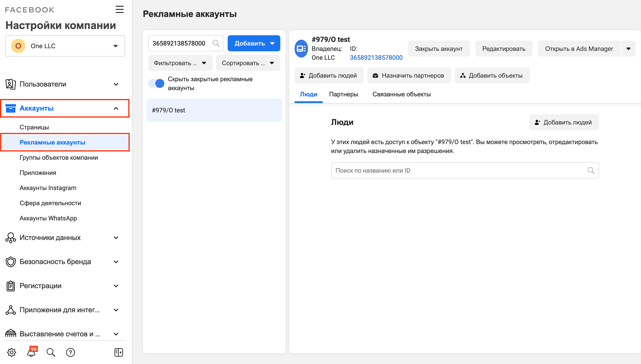Image resolution: width=641 pixels, height=364 pixels.
Task: Switch to the Партнеры tab
Action: (343, 94)
